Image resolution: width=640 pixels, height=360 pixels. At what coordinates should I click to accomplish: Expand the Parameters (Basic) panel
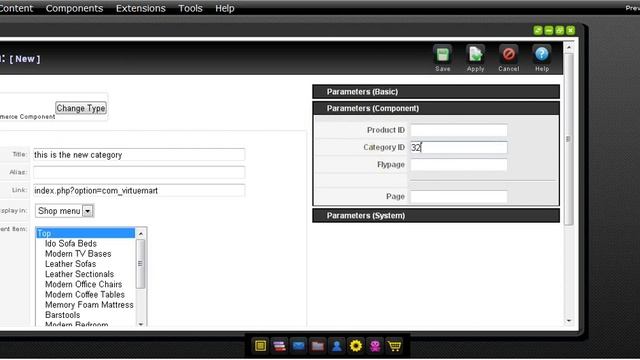tap(436, 92)
